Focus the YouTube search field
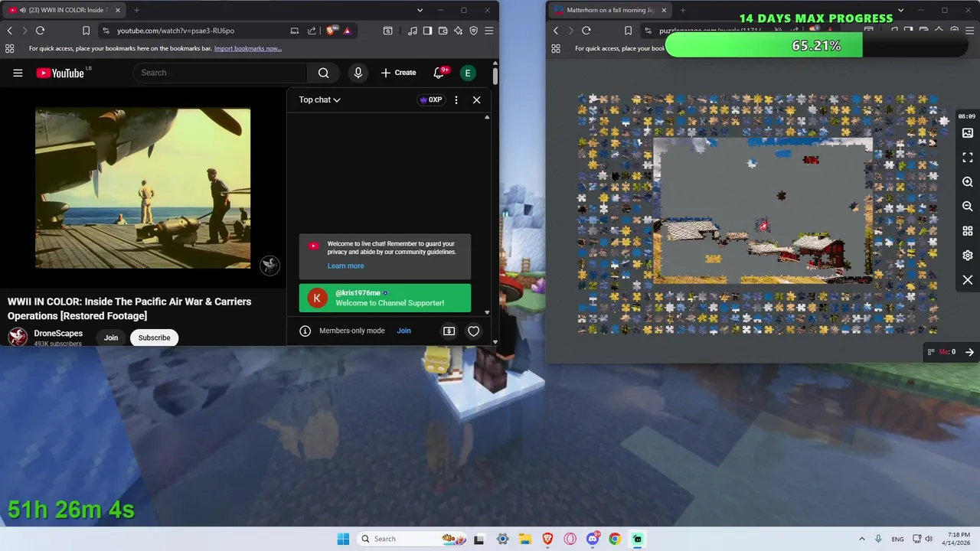 (220, 73)
